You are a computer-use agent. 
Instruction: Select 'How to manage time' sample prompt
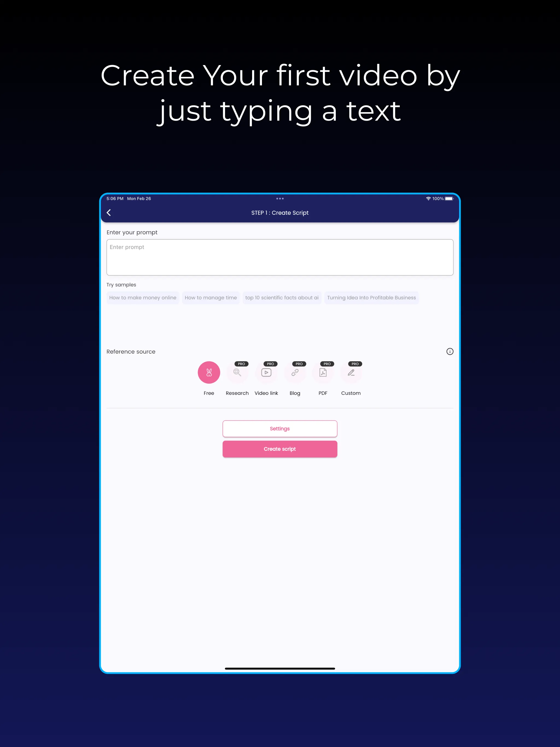211,297
